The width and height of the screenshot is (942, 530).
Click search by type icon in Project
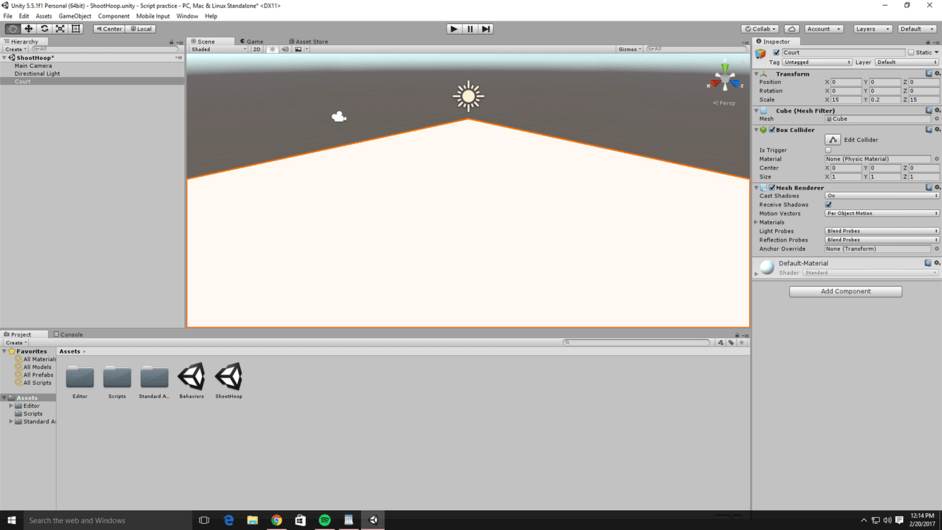(720, 343)
